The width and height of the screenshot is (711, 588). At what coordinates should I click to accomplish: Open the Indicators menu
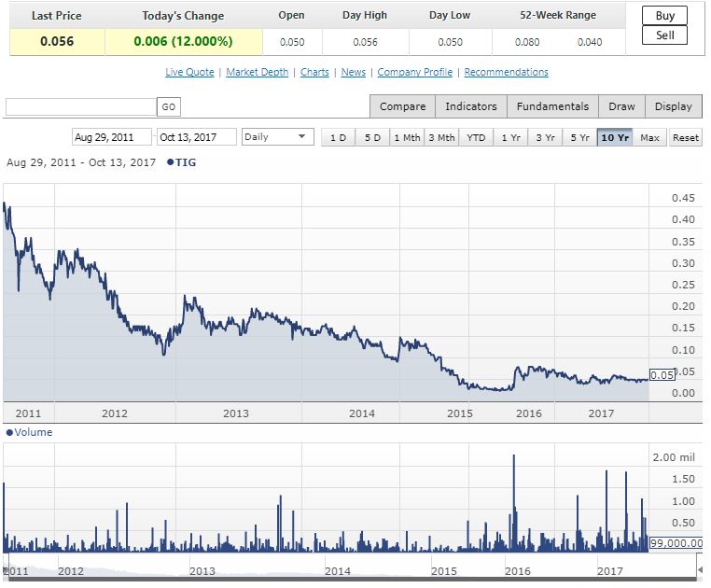click(471, 106)
